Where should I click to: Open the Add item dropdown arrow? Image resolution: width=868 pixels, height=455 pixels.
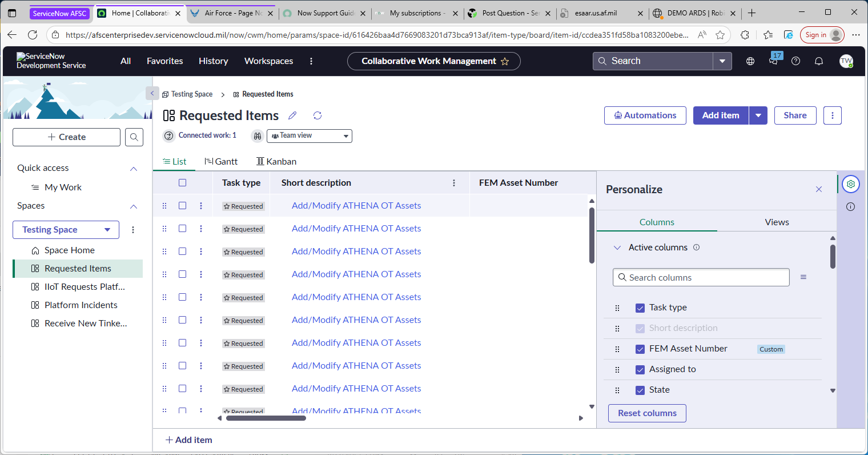(758, 115)
